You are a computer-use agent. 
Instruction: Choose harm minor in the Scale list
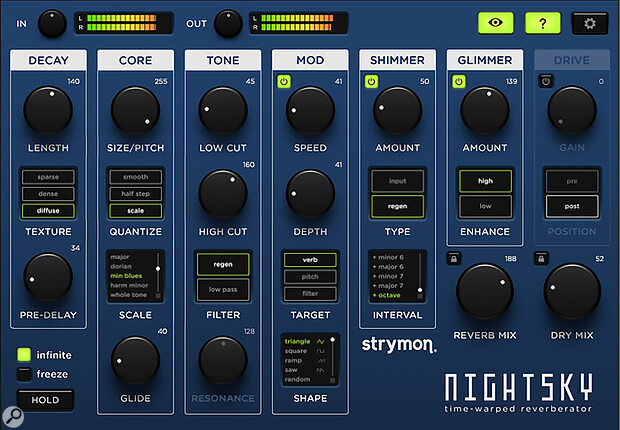pos(129,285)
